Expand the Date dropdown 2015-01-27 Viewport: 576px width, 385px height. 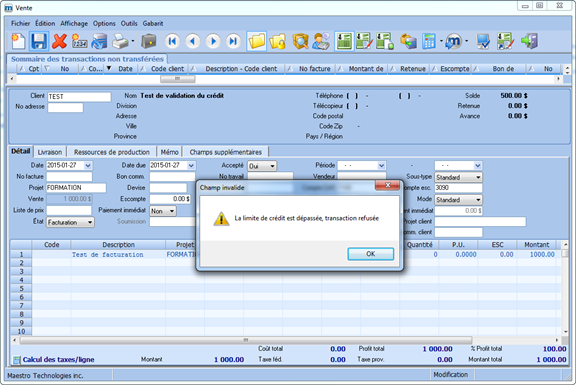[x=88, y=166]
